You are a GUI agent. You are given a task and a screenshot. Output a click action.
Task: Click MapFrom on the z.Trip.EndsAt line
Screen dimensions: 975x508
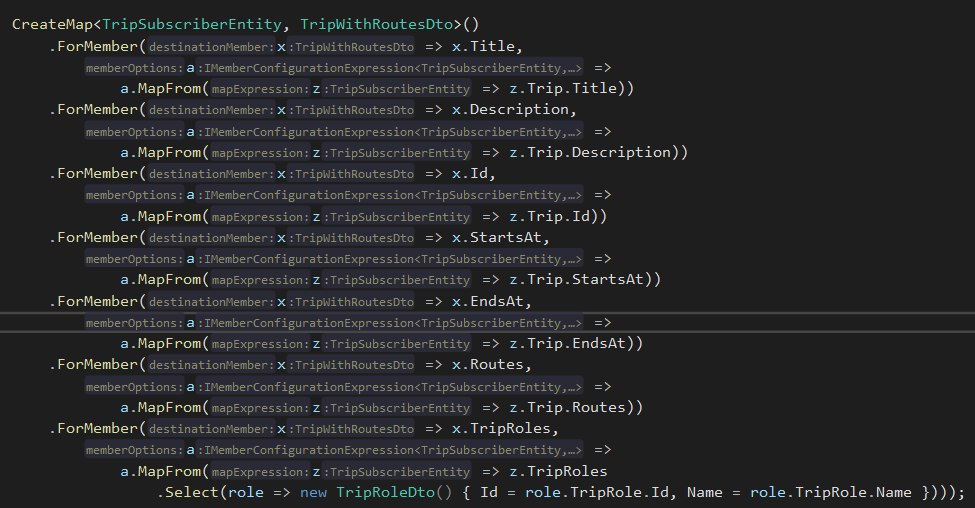coord(169,343)
